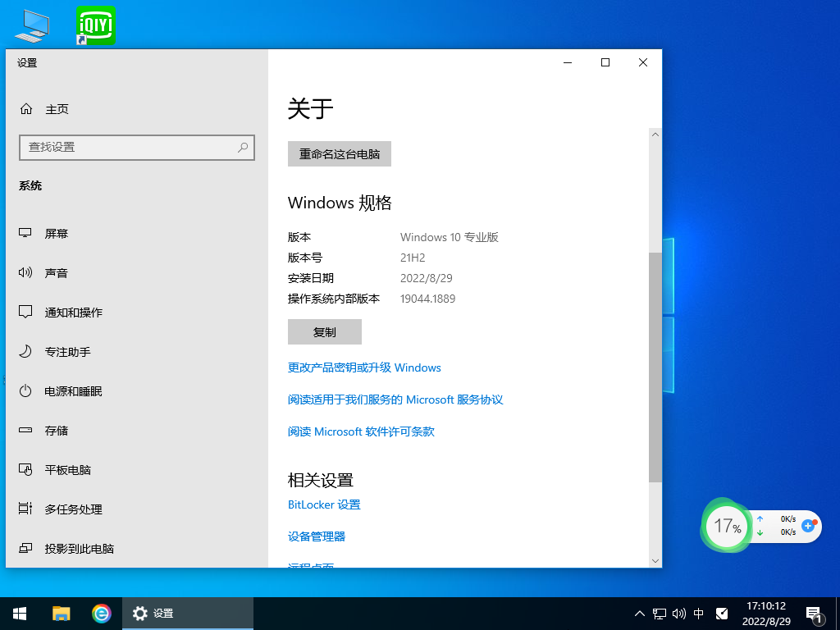Open 多任务处理 multitasking icon in sidebar
Image resolution: width=840 pixels, height=630 pixels.
(x=25, y=509)
